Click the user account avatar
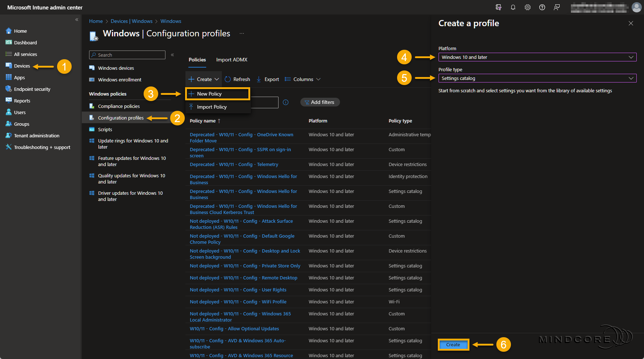Image resolution: width=644 pixels, height=359 pixels. 636,7
